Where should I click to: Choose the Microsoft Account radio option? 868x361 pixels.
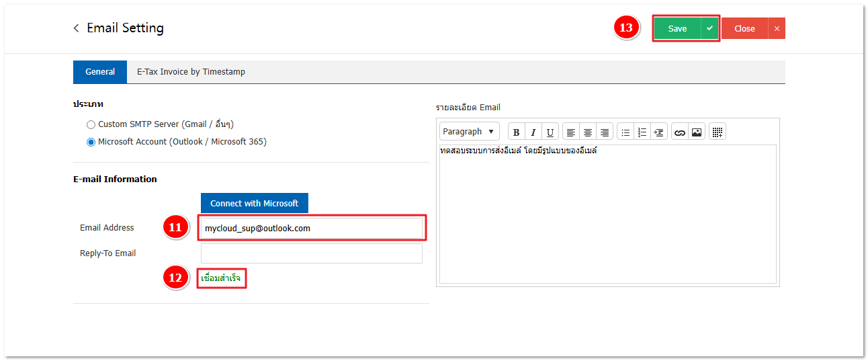[x=91, y=142]
